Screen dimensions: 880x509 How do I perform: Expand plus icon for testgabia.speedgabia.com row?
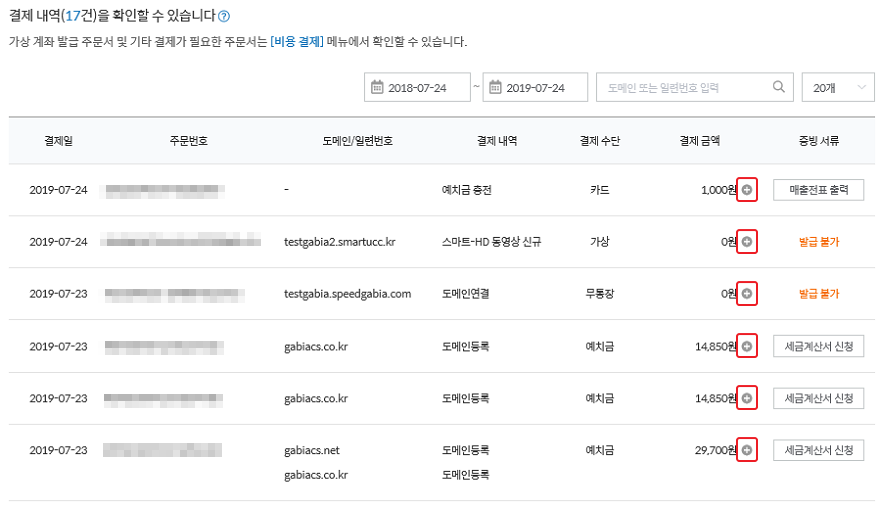point(747,294)
